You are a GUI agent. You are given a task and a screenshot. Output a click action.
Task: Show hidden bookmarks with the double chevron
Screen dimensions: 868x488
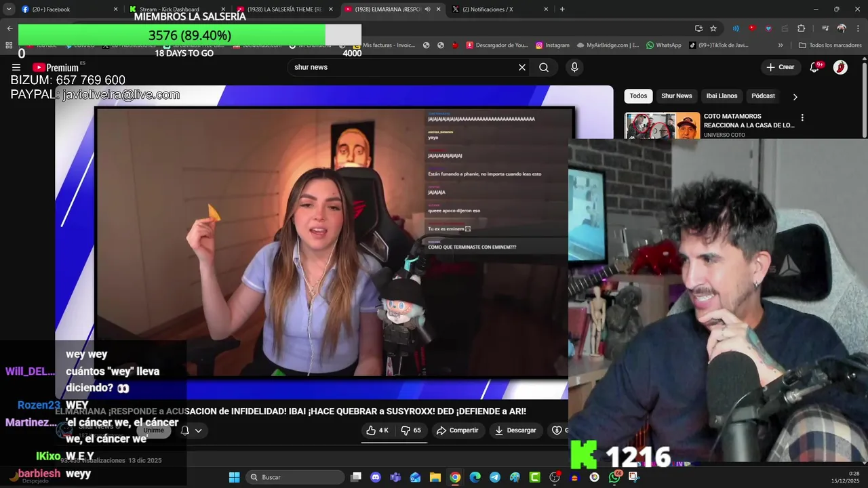(781, 45)
